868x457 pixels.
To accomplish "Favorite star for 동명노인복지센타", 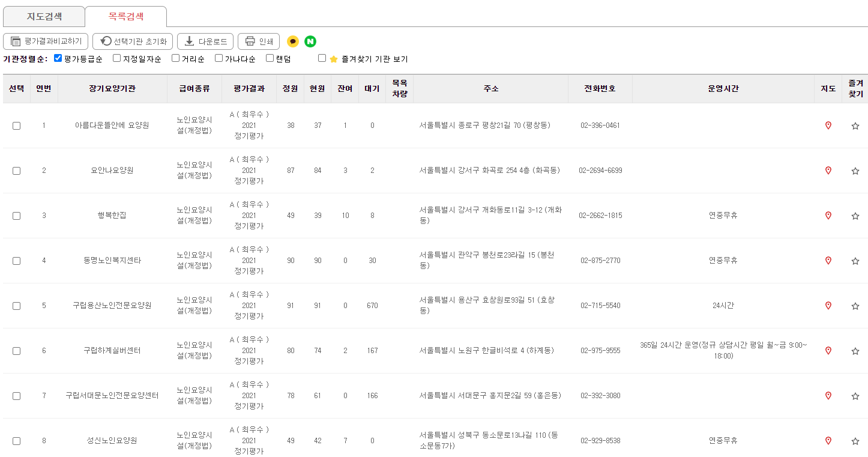I will [855, 261].
